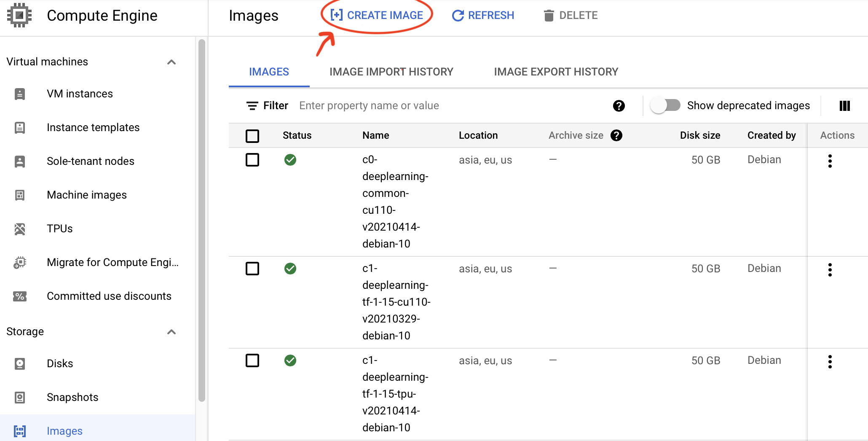The height and width of the screenshot is (441, 868).
Task: Toggle Show deprecated images switch
Action: click(665, 105)
